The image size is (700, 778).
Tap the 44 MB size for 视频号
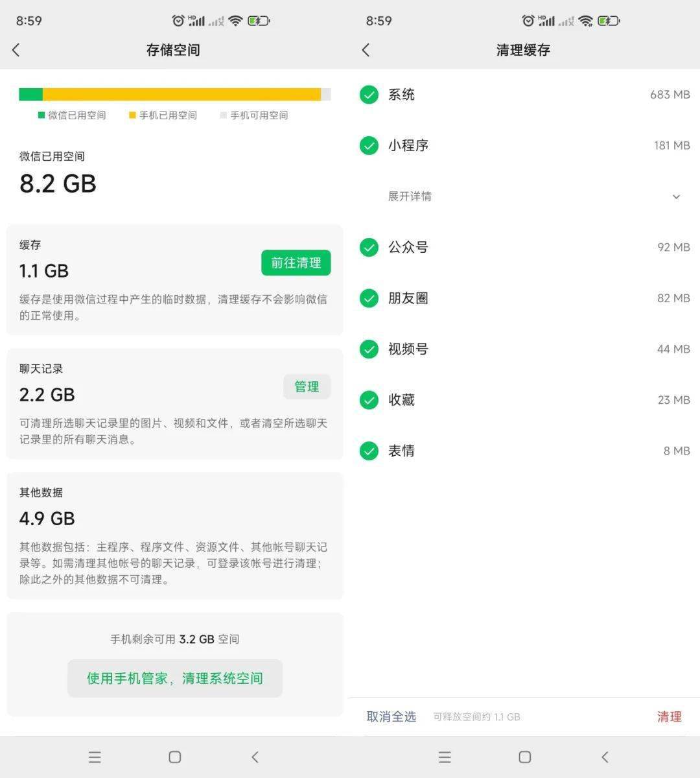674,349
